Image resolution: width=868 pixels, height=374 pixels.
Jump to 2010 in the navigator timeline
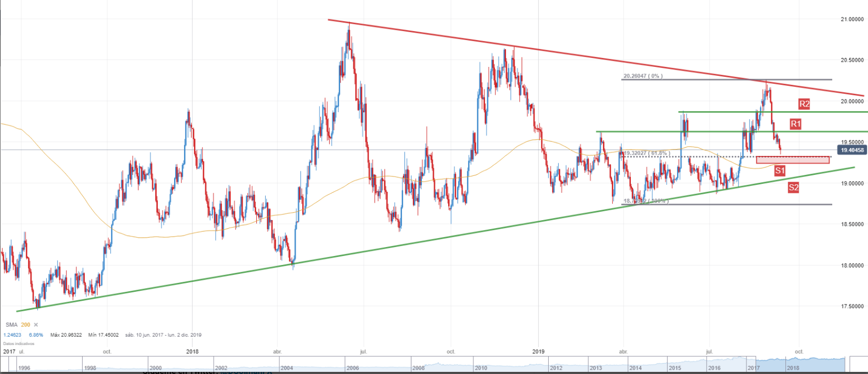pyautogui.click(x=480, y=368)
